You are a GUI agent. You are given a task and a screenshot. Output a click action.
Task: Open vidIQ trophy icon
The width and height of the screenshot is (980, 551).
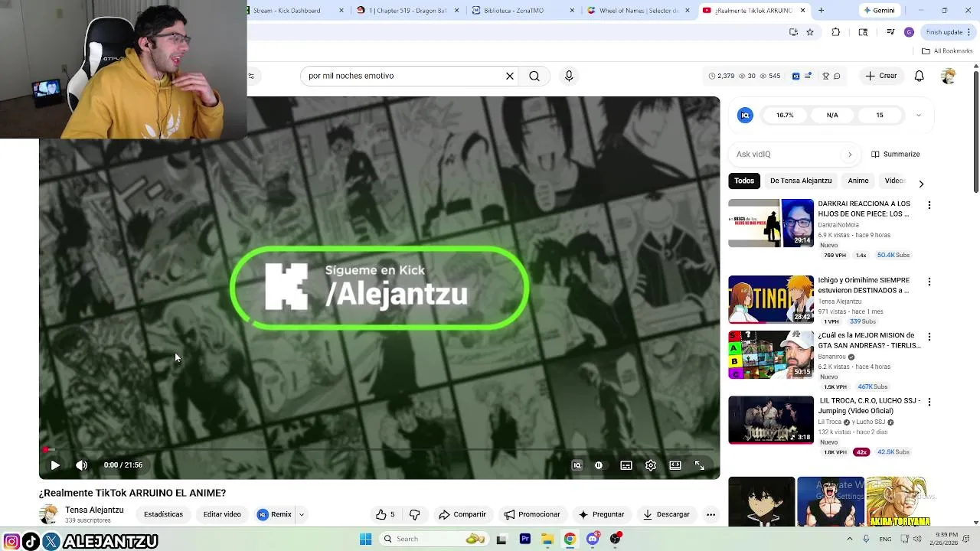(x=825, y=76)
